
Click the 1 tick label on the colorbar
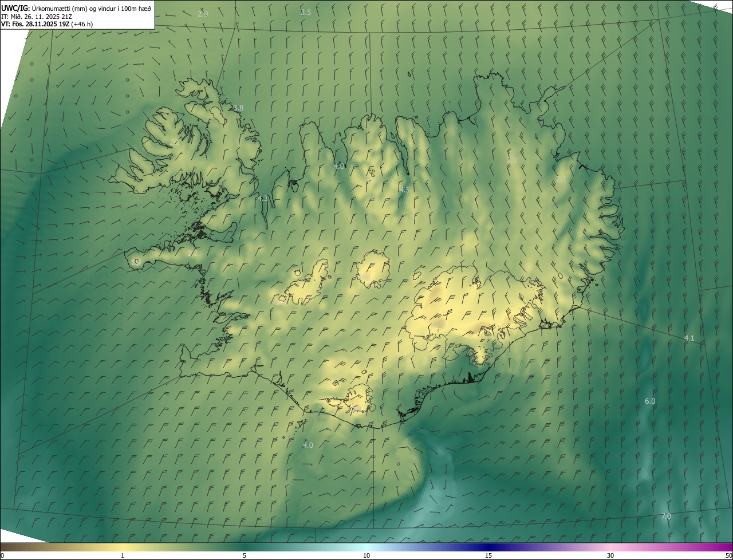[x=123, y=555]
